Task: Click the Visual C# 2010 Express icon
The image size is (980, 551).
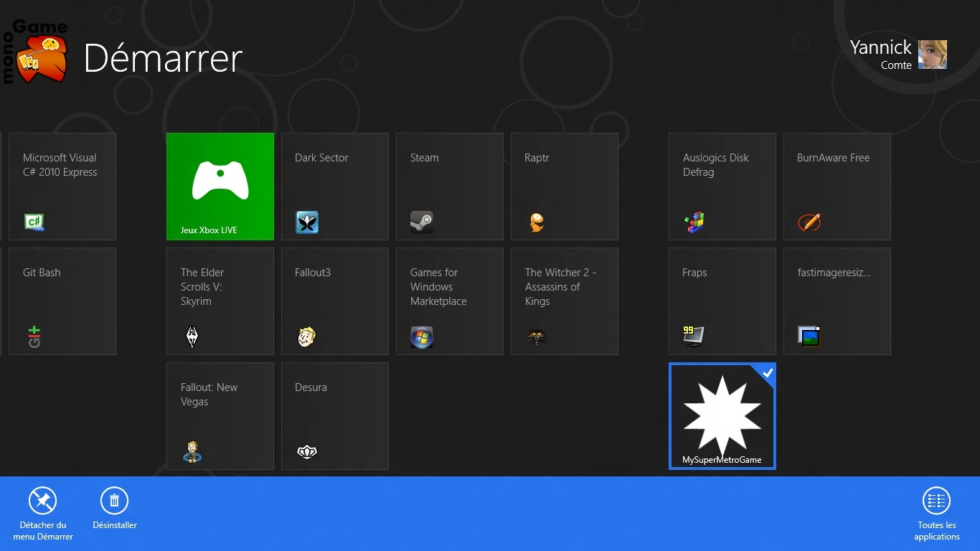Action: (x=34, y=222)
